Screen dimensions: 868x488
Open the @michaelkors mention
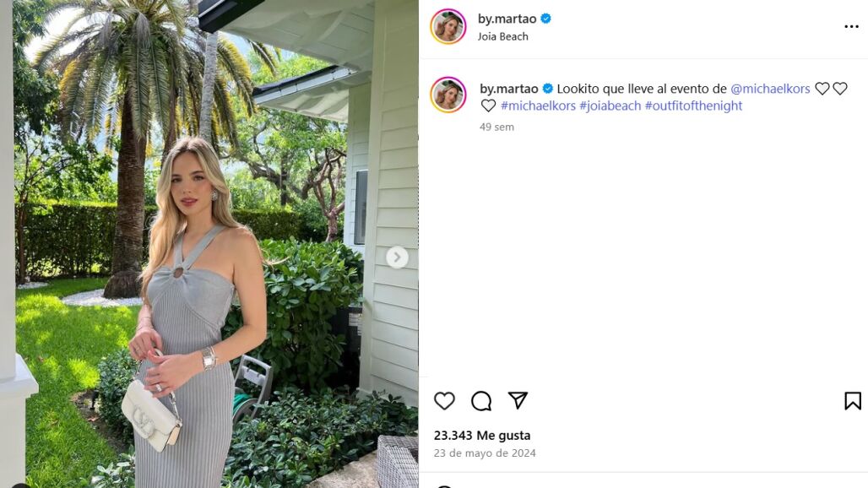(x=770, y=89)
